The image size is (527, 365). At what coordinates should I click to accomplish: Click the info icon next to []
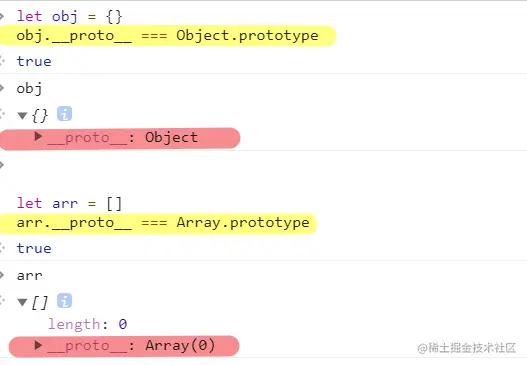point(64,300)
